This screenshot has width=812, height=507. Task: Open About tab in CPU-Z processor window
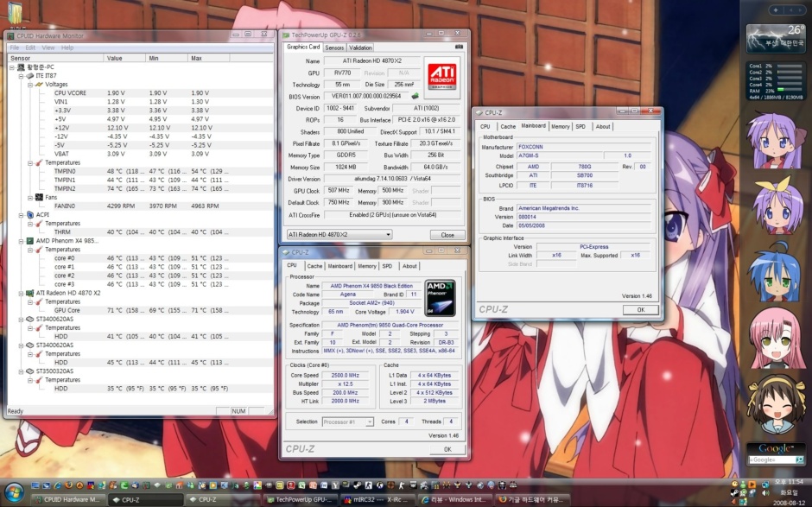pos(409,266)
